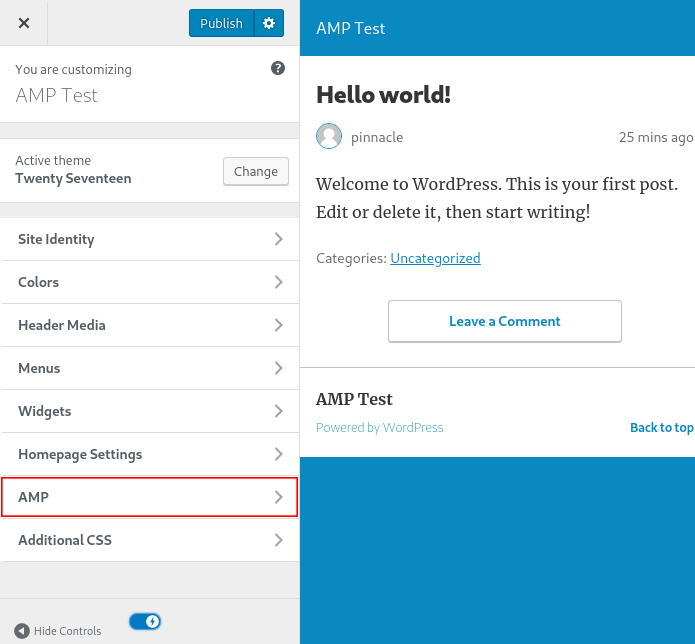Open Header Media section
Image resolution: width=695 pixels, height=644 pixels.
coord(150,325)
